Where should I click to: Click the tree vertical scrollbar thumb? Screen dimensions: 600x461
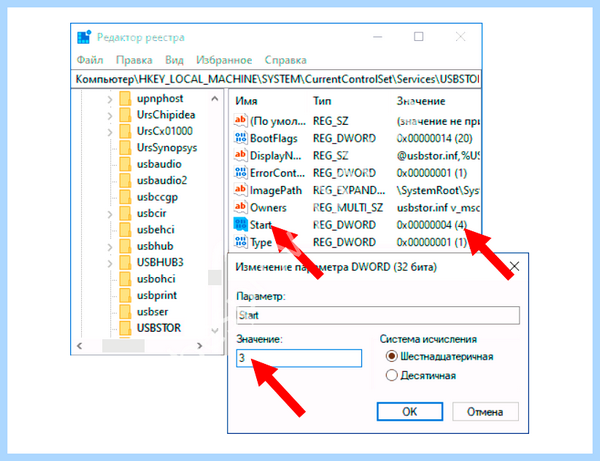(215, 277)
